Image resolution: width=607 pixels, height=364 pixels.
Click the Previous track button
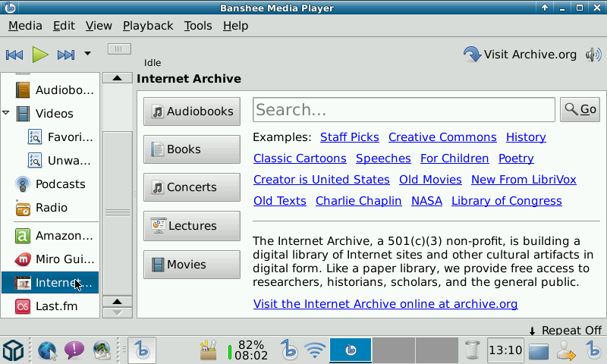(14, 55)
